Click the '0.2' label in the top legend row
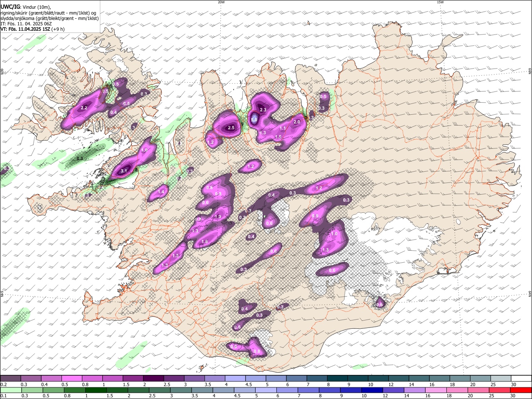 click(3, 384)
